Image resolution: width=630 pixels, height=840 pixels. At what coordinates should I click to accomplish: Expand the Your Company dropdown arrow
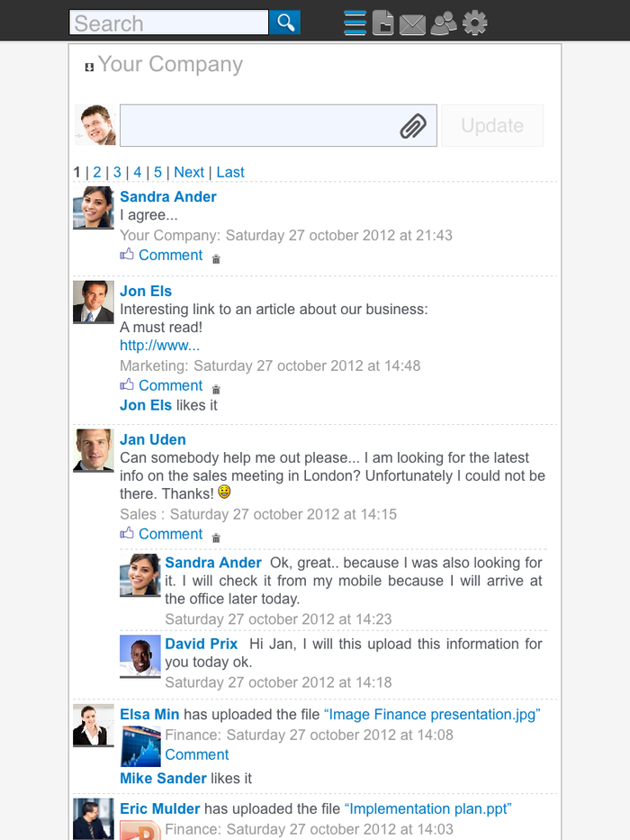(89, 67)
